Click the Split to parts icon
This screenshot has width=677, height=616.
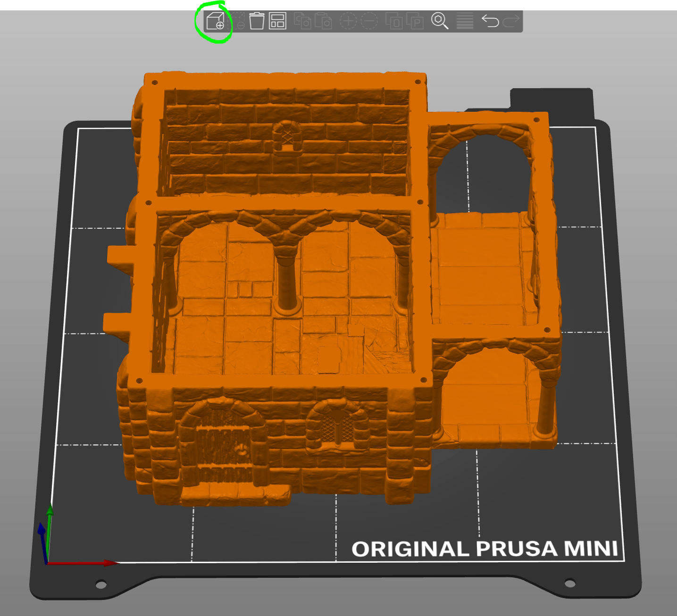click(415, 21)
